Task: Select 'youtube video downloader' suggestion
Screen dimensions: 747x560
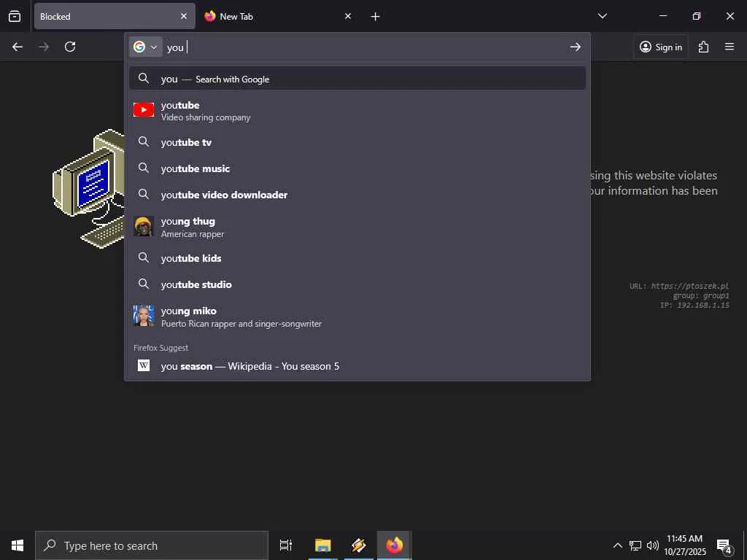Action: tap(357, 194)
